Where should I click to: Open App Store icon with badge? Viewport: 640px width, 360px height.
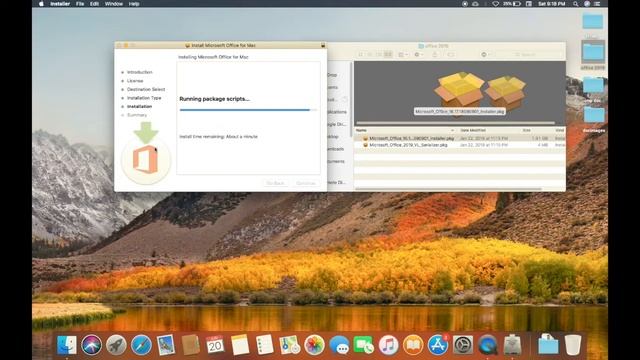pos(438,345)
